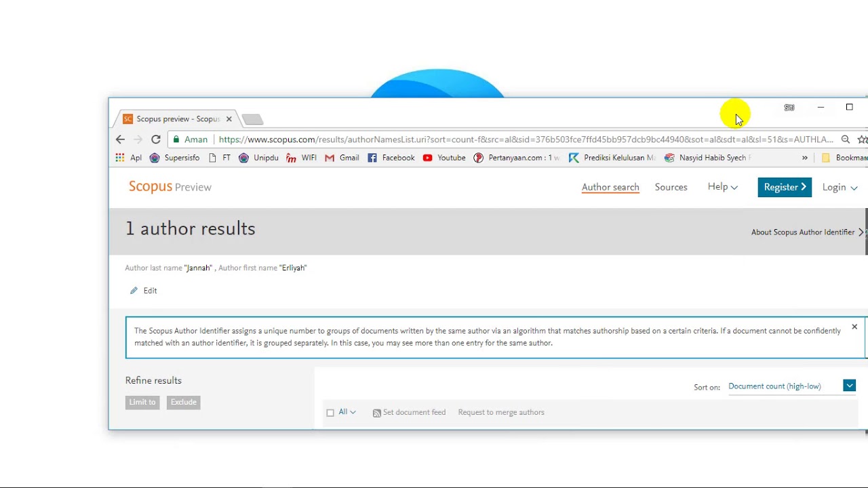Open the Pertanyaan.com bookmark
Screen dimensions: 868x488
click(517, 158)
